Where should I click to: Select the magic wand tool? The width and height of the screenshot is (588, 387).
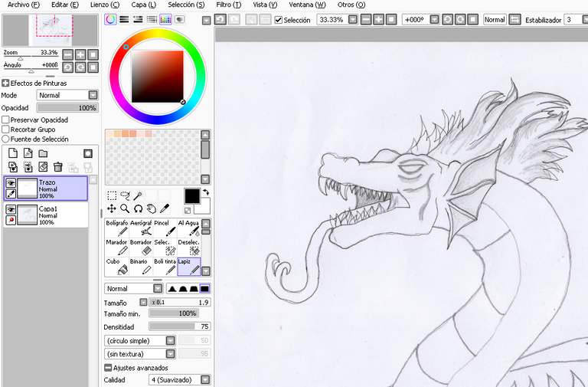[x=138, y=195]
